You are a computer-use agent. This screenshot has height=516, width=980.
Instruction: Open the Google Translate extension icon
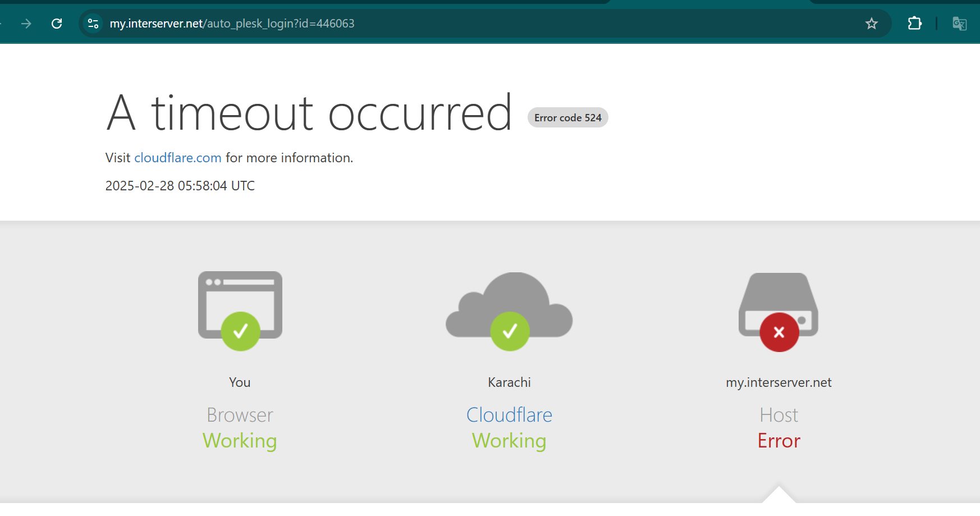pyautogui.click(x=959, y=24)
